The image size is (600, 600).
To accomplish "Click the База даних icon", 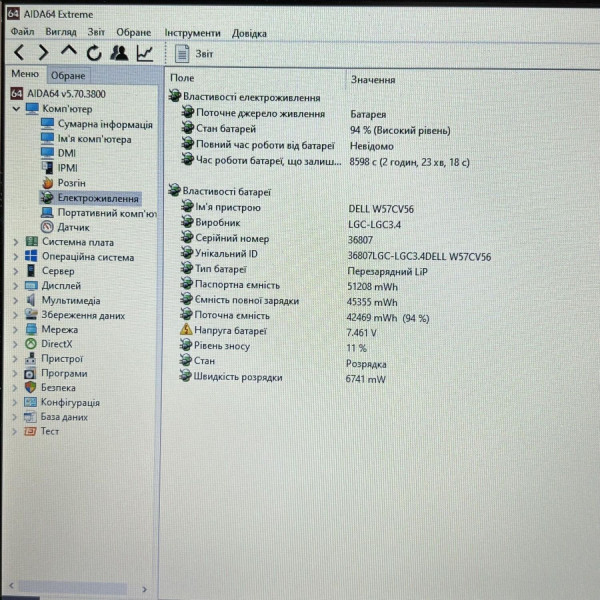I will [30, 417].
